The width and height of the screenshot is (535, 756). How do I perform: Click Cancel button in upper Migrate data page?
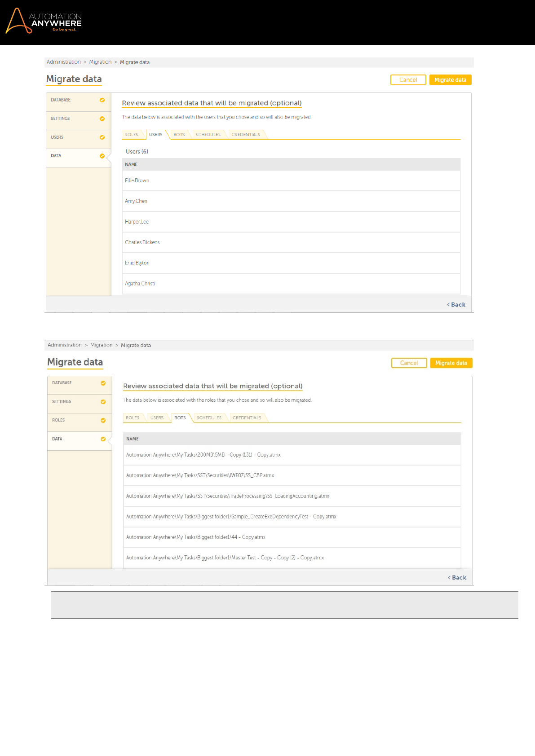[408, 80]
